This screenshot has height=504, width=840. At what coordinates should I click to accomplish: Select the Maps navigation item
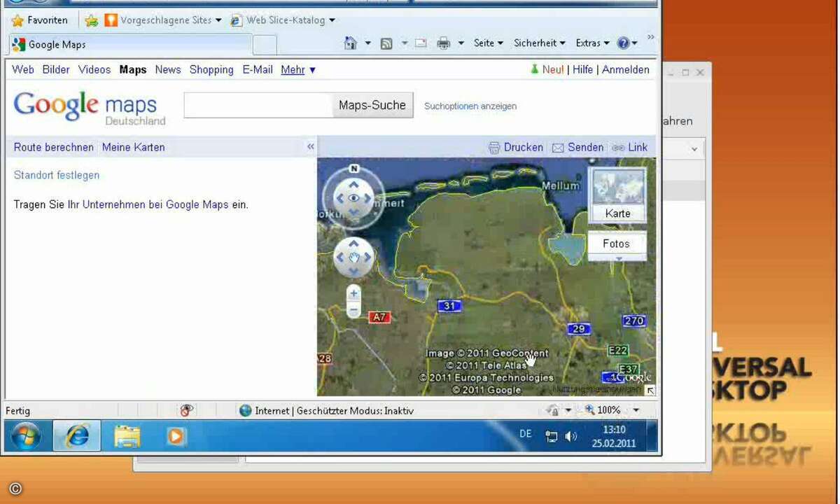pos(133,70)
